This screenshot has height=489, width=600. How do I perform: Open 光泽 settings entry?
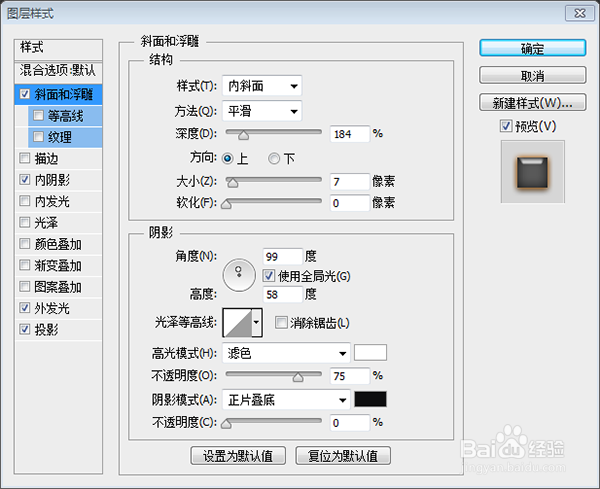click(46, 223)
